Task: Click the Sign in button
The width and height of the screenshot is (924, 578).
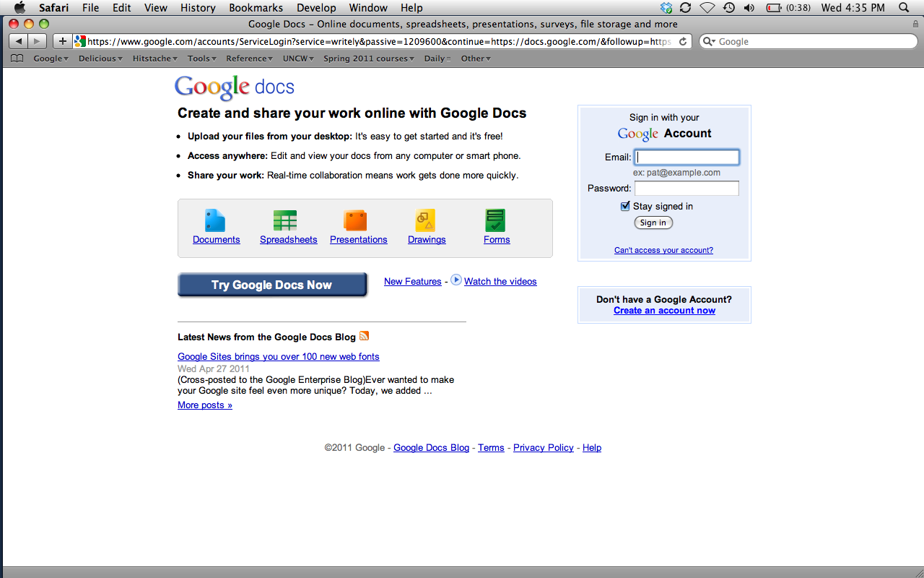Action: coord(653,223)
